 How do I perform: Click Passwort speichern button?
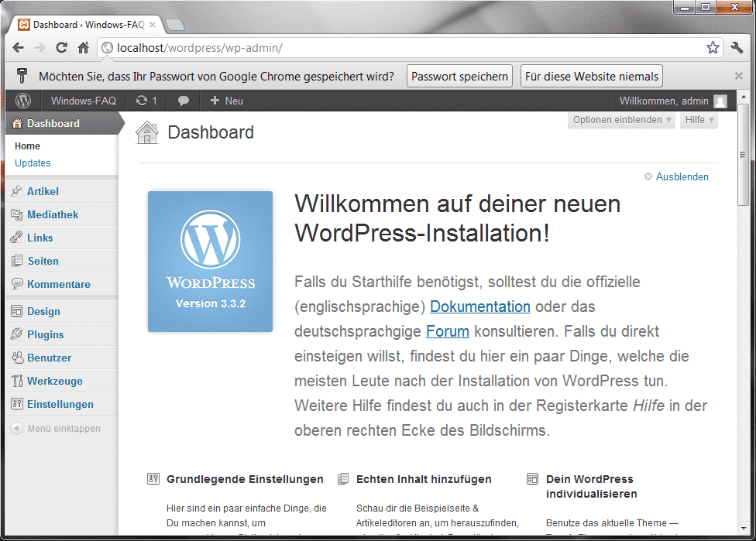coord(459,76)
